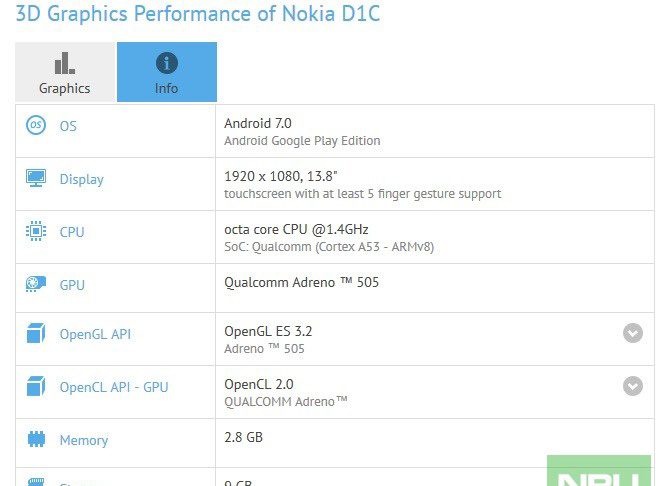656x486 pixels.
Task: Click the Android 7.0 text
Action: [258, 123]
